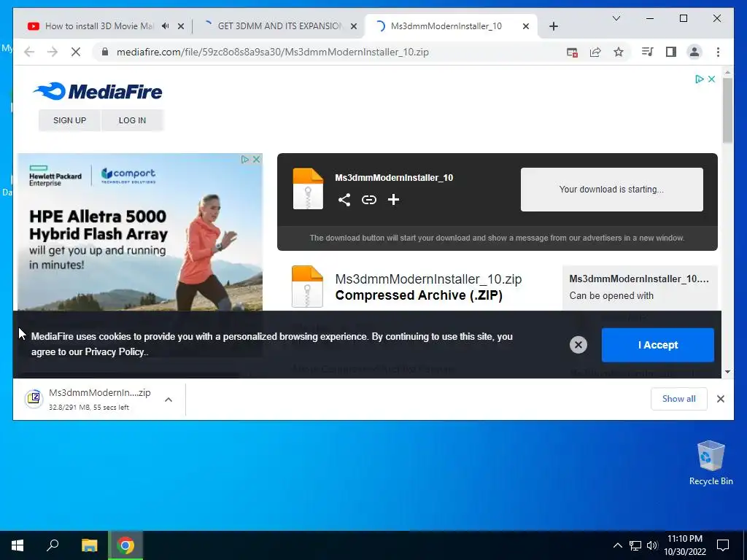Open a new browser tab
Screen dimensions: 747x560
click(x=553, y=27)
